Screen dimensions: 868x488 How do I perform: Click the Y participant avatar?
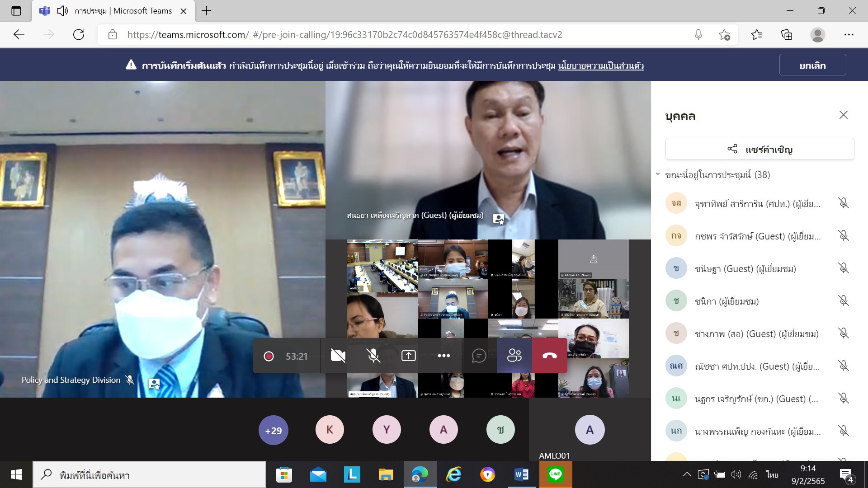click(387, 430)
